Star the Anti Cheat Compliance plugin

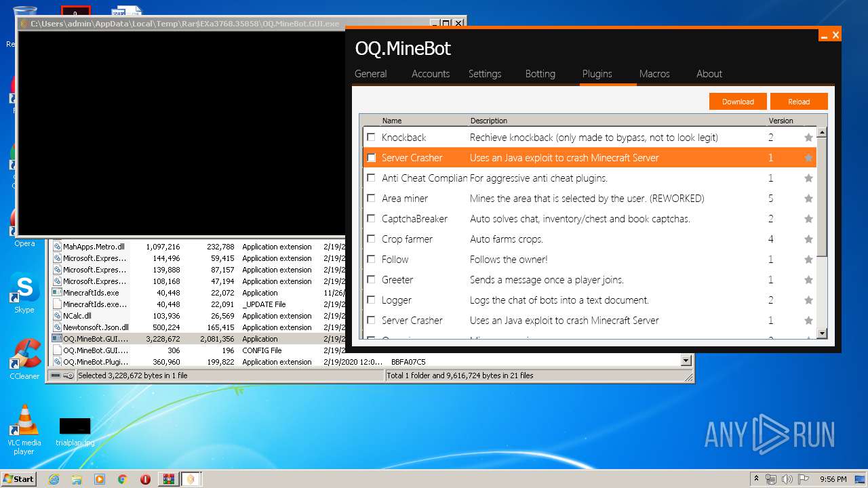[808, 178]
